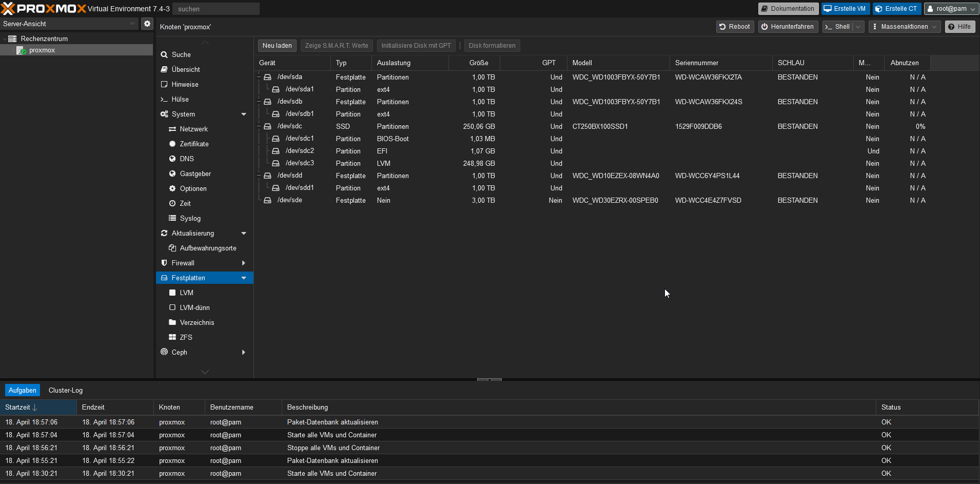Open the Syslog menu item
Screen dimensions: 980x484
click(205, 218)
